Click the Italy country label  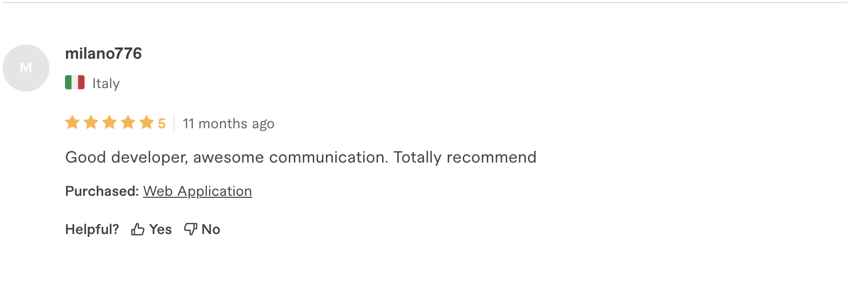coord(106,84)
